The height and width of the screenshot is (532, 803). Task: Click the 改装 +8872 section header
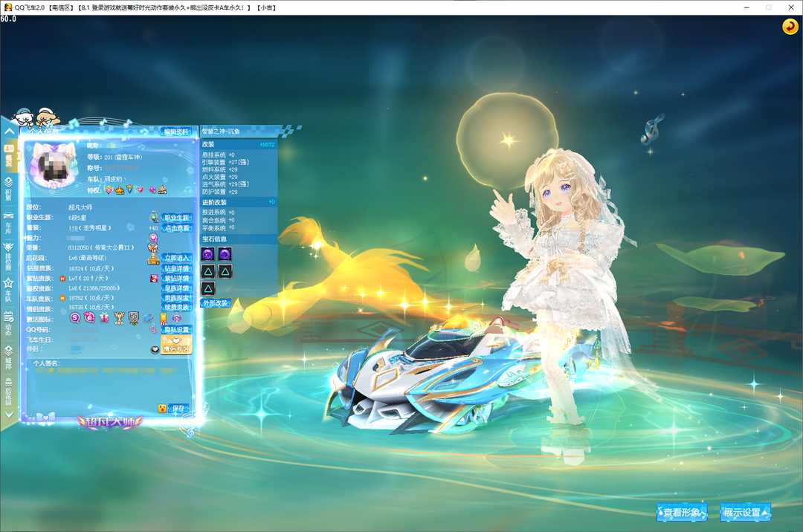(239, 145)
